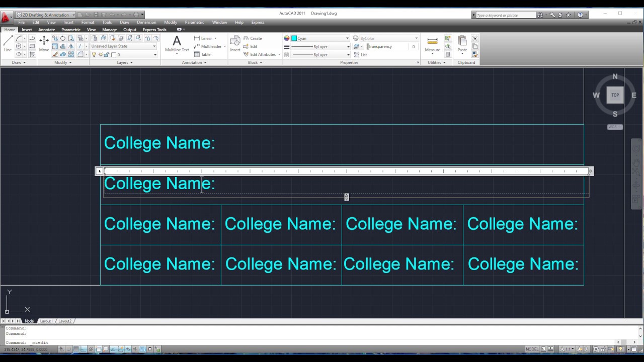The width and height of the screenshot is (644, 362).
Task: Open the AutoCAD application menu logo
Action: coord(6,17)
